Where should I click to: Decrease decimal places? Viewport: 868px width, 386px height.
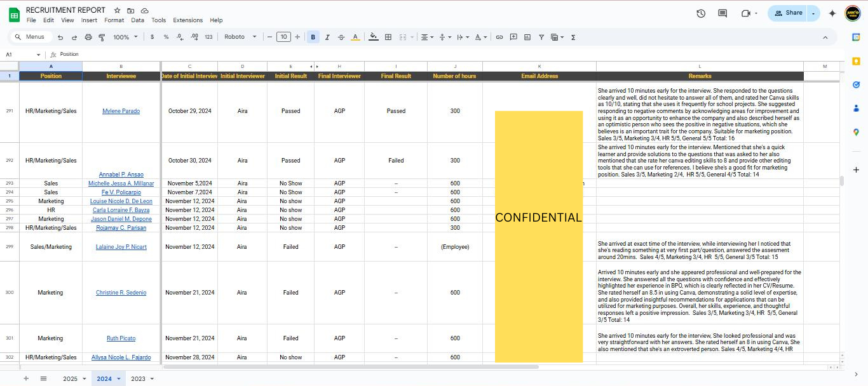[180, 37]
